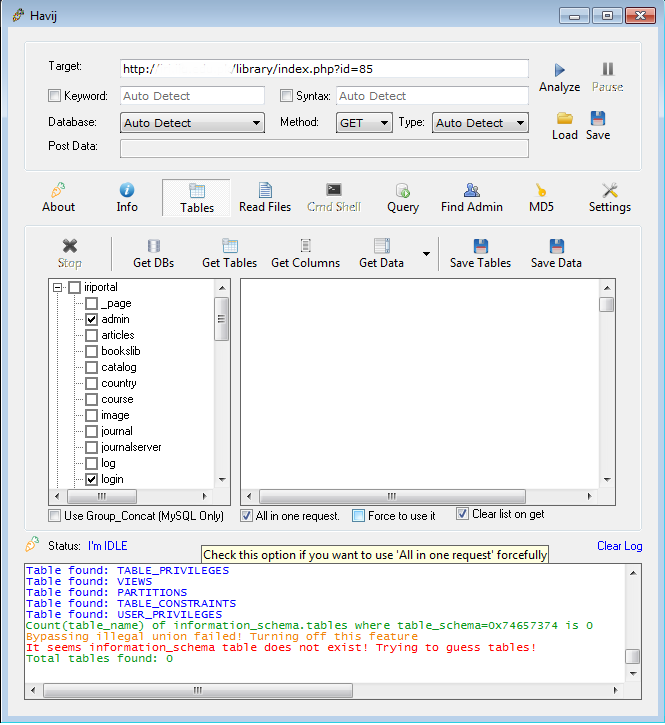Viewport: 665px width, 725px height.
Task: Select the journal table row
Action: (x=117, y=431)
